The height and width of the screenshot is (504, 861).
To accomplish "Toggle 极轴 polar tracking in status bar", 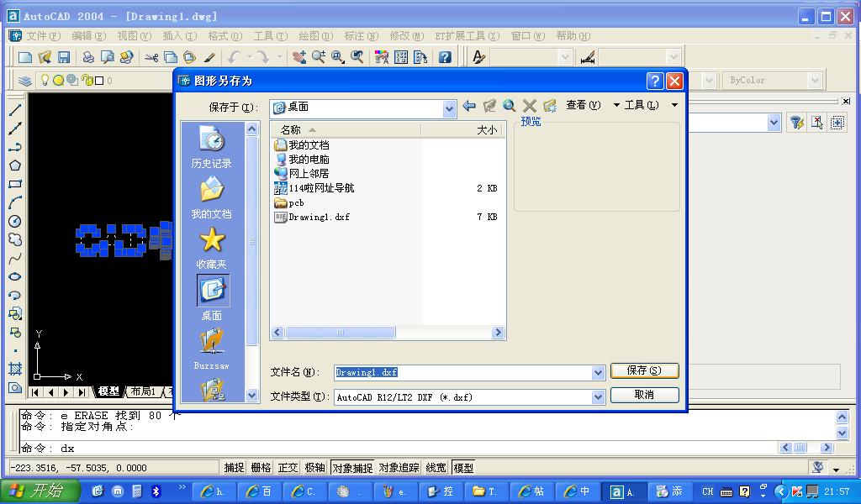I will point(314,468).
